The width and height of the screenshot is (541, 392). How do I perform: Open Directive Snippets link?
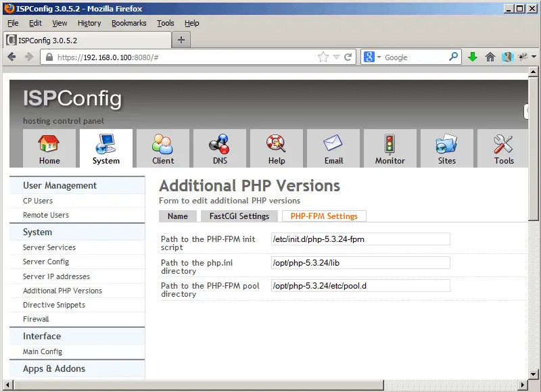[x=54, y=305]
